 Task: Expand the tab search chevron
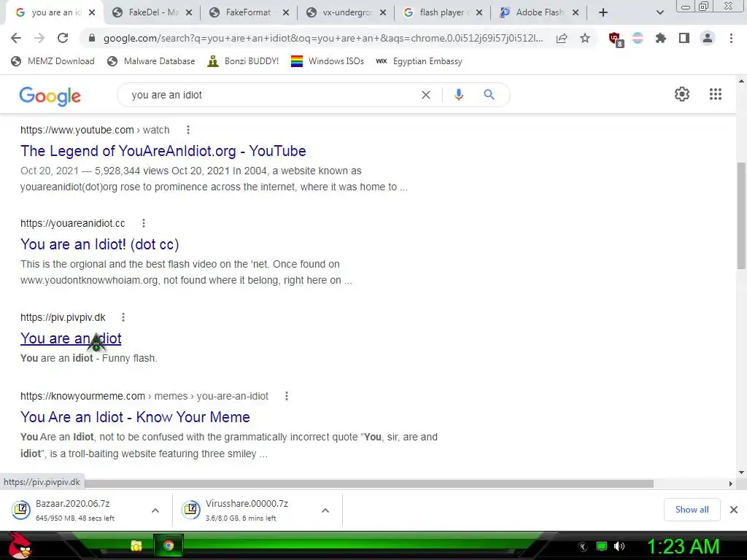[x=659, y=13]
